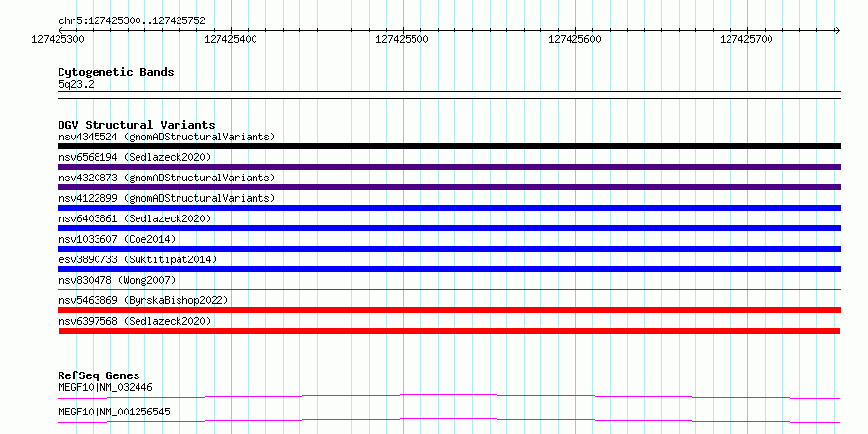Click the 127425300 ruler position
Image resolution: width=868 pixels, height=434 pixels.
click(x=59, y=39)
